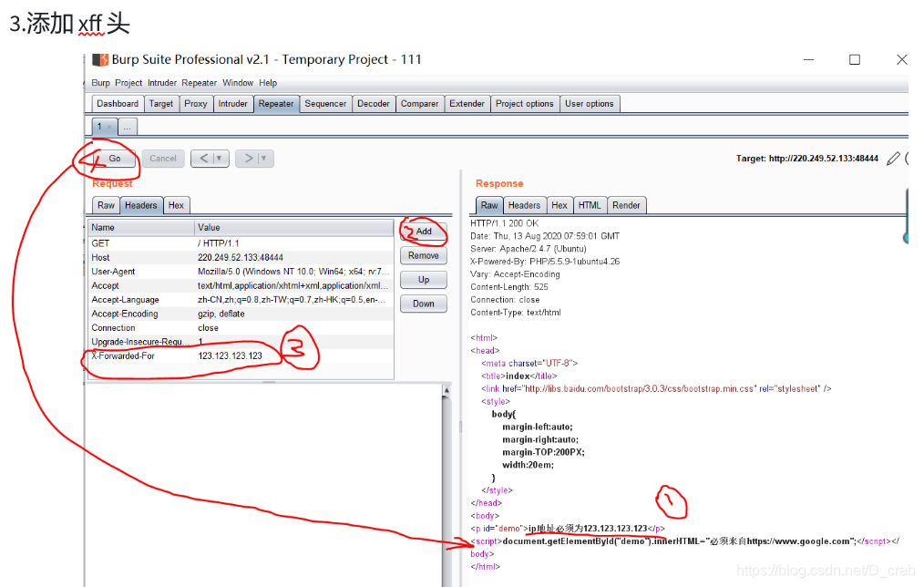Select the Repeater tool tab

(276, 104)
